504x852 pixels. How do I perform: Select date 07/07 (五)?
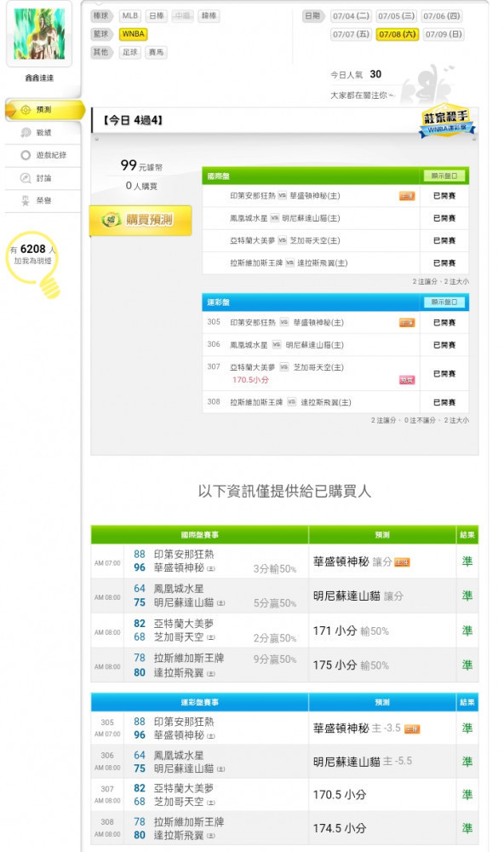tap(351, 34)
